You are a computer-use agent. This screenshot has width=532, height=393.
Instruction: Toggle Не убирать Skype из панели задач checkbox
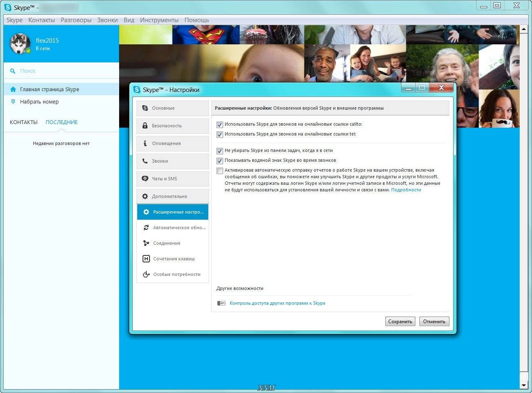pos(220,151)
